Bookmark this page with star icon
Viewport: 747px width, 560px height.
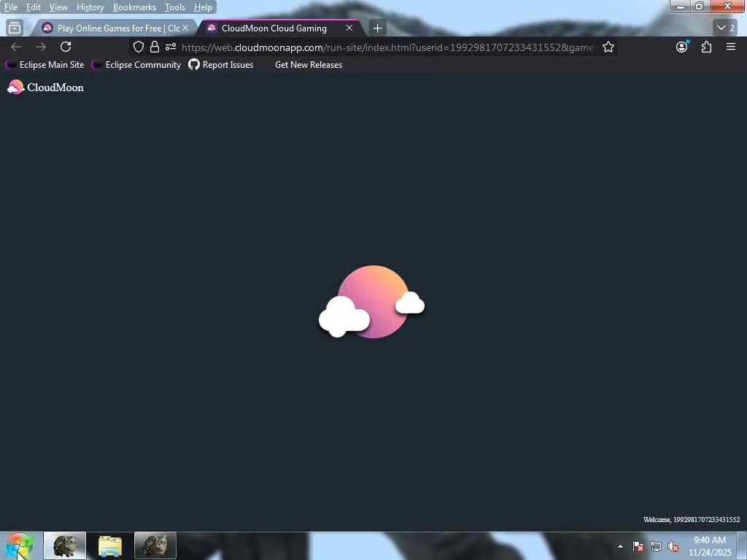click(608, 47)
